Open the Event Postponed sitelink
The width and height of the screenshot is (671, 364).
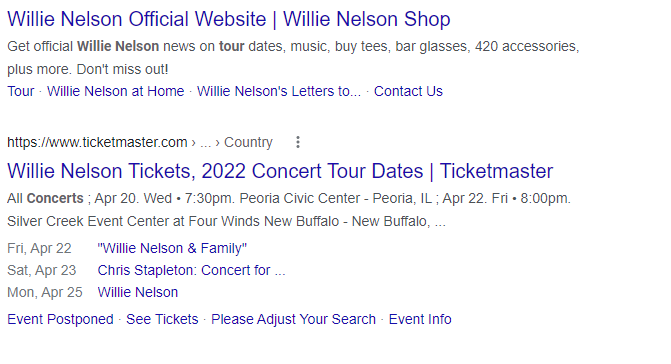pos(60,319)
